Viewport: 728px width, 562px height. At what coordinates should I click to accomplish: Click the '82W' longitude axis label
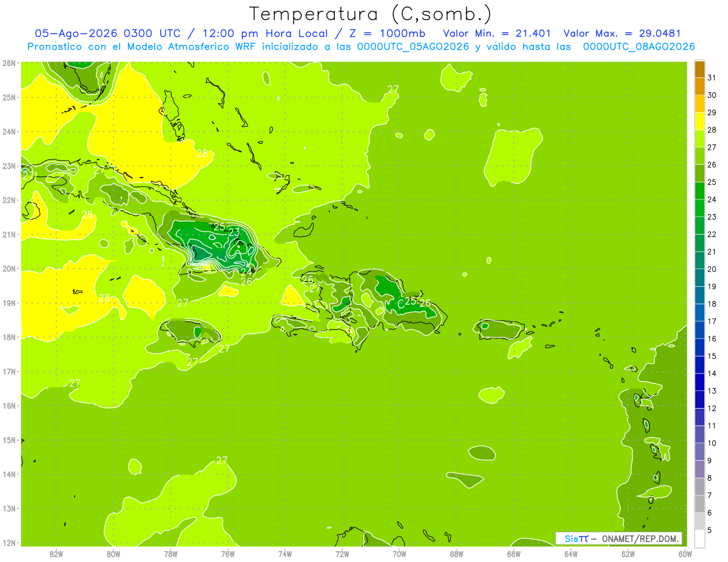56,554
